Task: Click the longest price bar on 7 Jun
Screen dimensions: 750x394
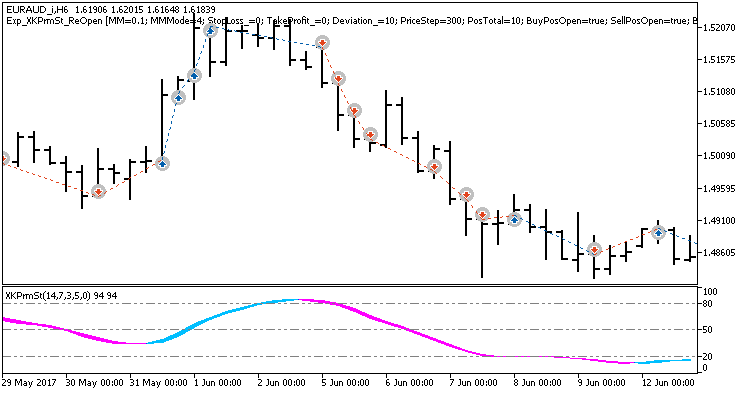Action: [482, 249]
